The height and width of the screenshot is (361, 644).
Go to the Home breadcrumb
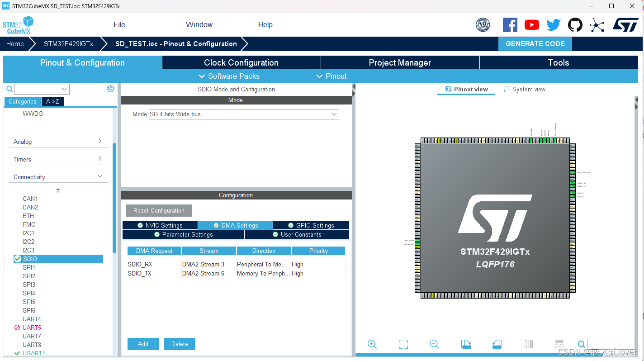(15, 44)
